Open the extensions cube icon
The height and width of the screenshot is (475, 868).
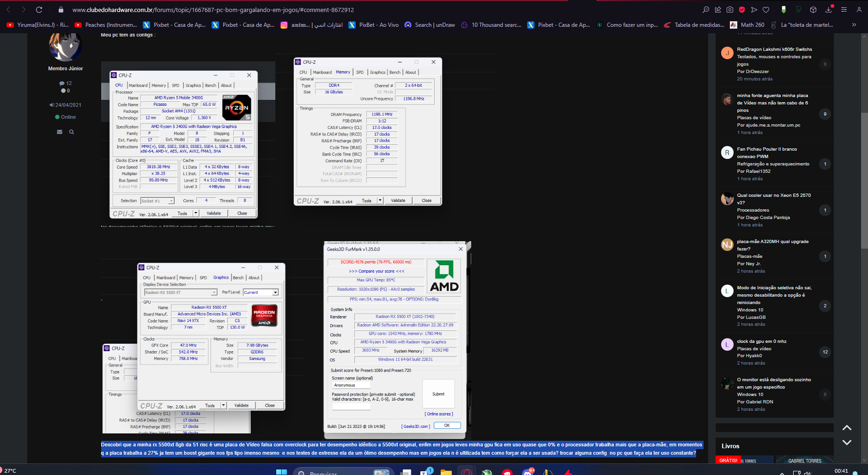[813, 10]
